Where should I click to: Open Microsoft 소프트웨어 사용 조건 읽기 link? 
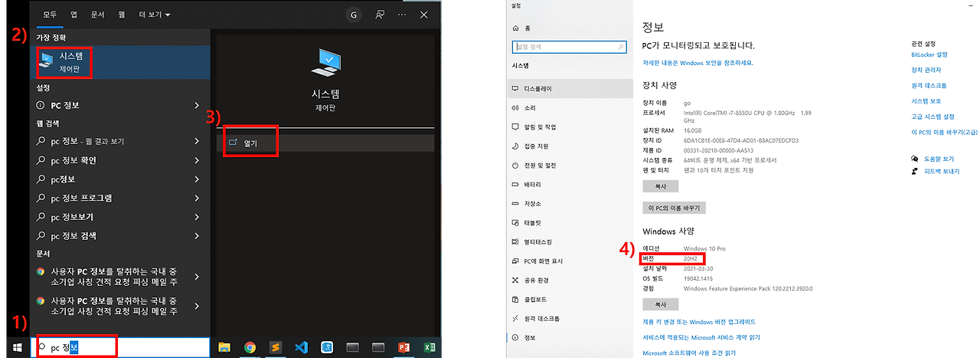(x=689, y=353)
